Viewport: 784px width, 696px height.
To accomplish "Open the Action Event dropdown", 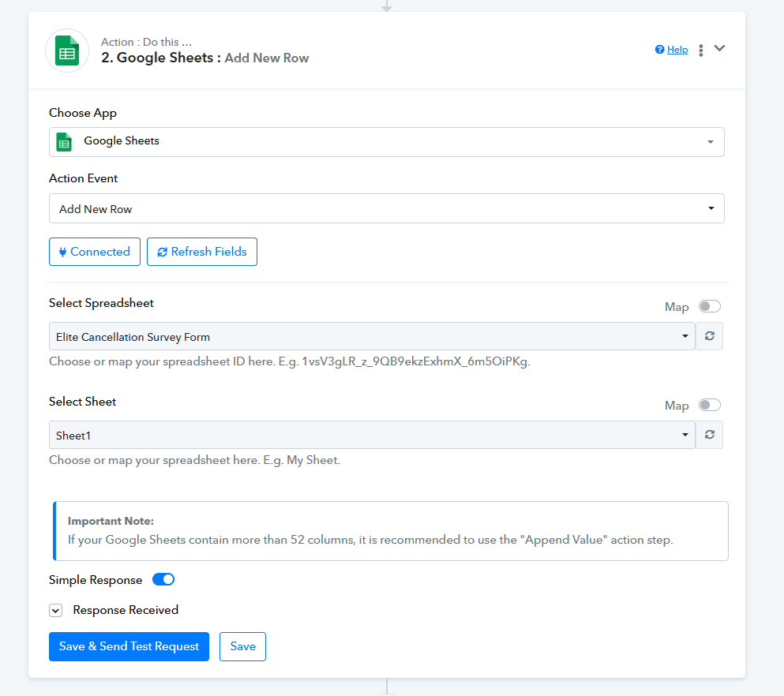I will coord(387,208).
